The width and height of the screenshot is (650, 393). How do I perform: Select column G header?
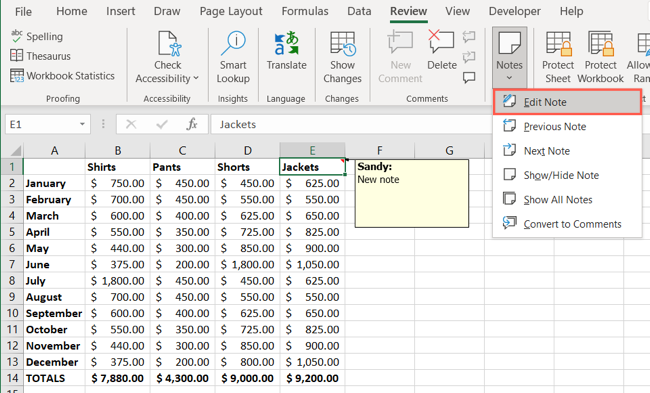(449, 150)
